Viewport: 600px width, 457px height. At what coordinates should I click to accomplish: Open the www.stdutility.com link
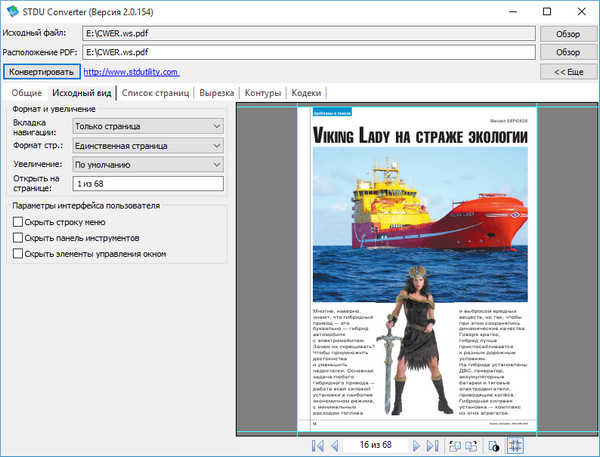[x=131, y=72]
